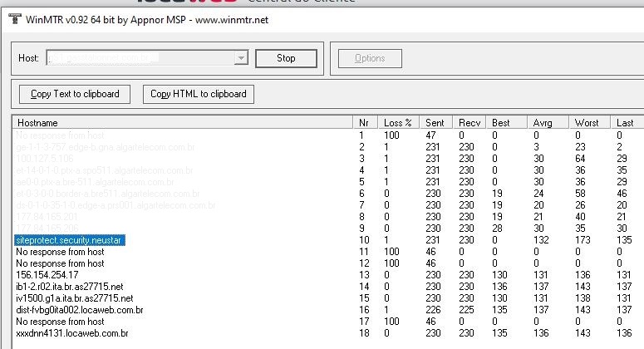
Task: Copy HTML to clipboard
Action: click(199, 94)
